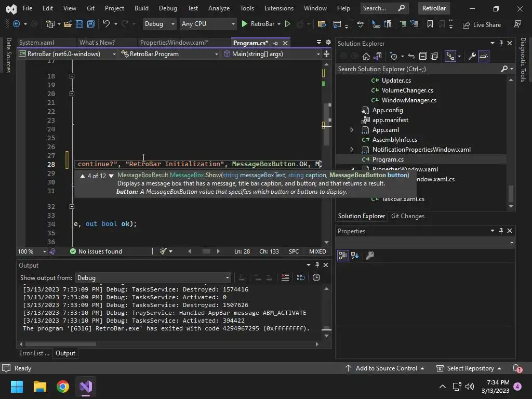The width and height of the screenshot is (532, 399).
Task: Click Clear All in the Output toolbar
Action: click(x=285, y=277)
